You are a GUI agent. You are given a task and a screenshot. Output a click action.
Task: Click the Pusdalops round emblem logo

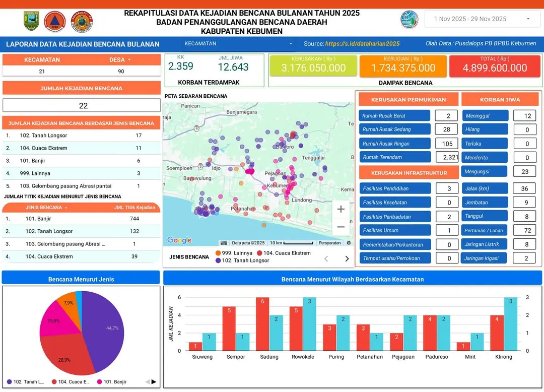point(82,21)
